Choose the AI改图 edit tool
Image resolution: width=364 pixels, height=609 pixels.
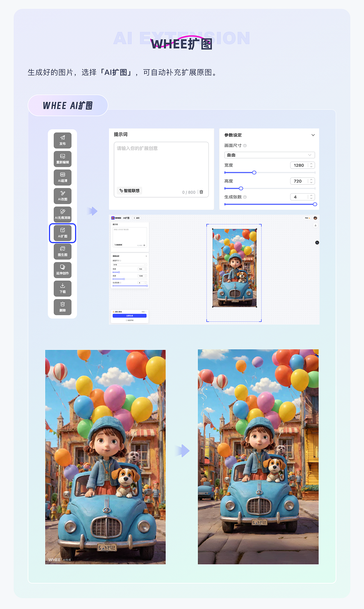(x=63, y=196)
